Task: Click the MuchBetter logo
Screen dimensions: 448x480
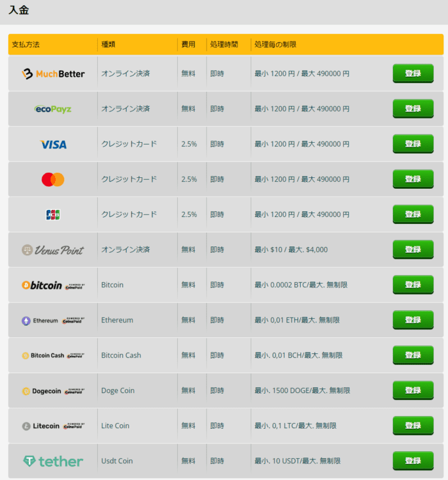Action: pyautogui.click(x=53, y=74)
